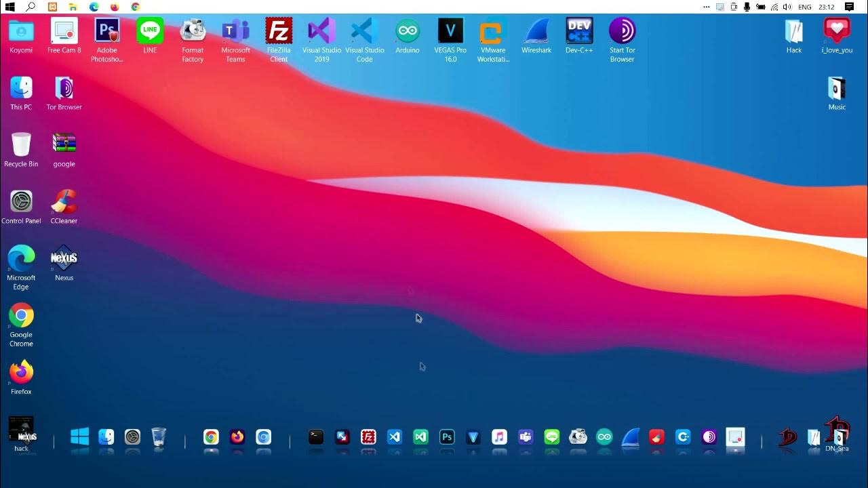This screenshot has width=868, height=488.
Task: Launch Format Factory desktop shortcut
Action: tap(193, 40)
